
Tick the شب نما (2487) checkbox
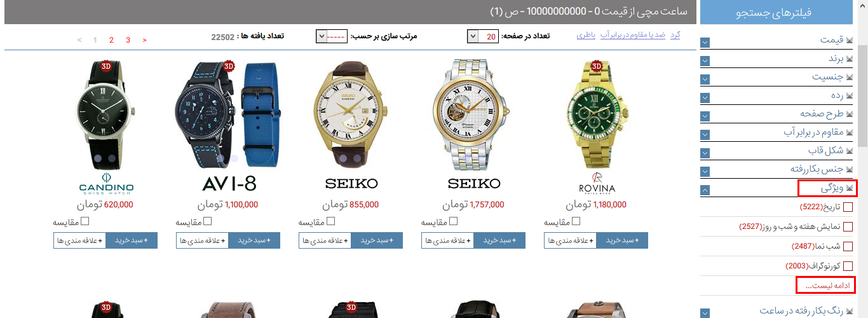(848, 246)
